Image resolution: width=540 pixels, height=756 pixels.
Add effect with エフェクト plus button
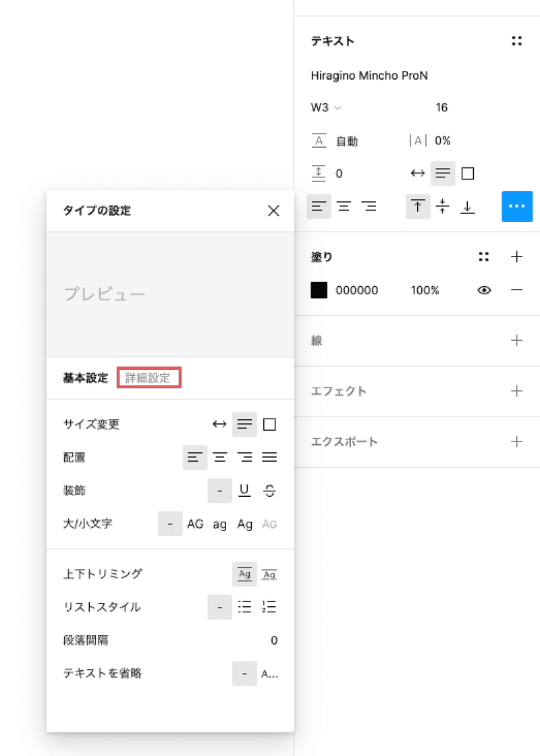tap(516, 391)
